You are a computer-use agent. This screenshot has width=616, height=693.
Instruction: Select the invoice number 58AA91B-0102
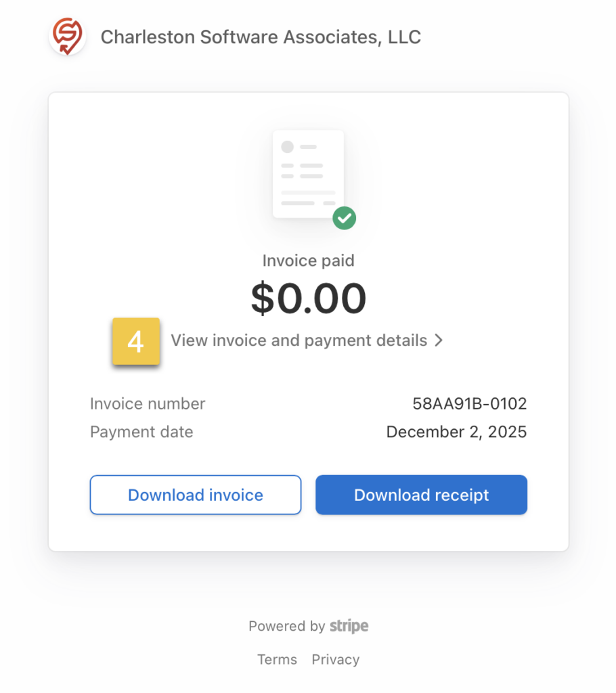tap(469, 404)
